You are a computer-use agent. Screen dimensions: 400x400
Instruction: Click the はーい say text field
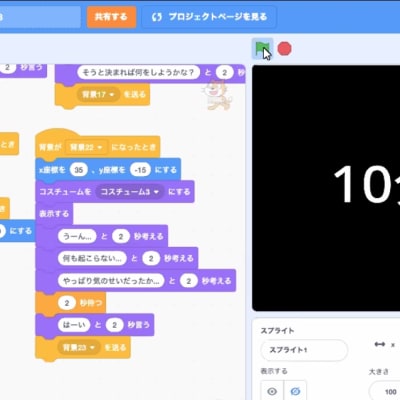[x=74, y=325]
